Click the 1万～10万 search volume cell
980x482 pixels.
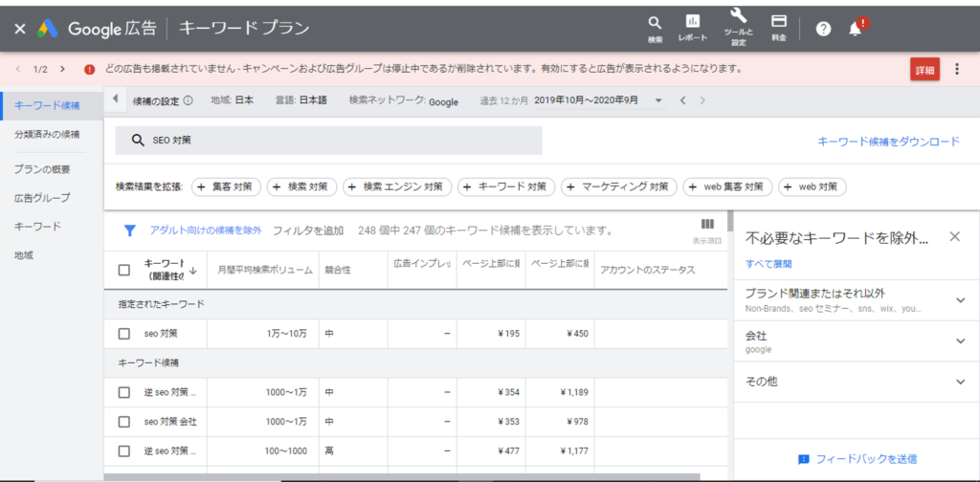pos(263,334)
